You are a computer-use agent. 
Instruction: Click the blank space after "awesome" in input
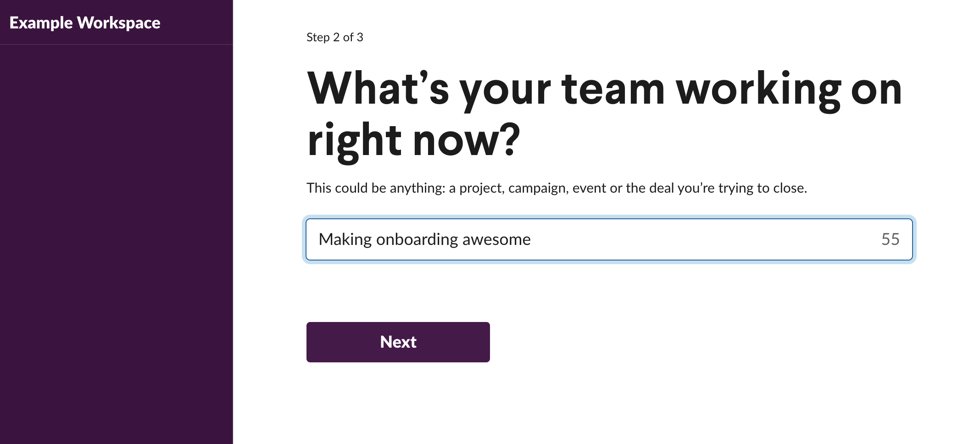click(688, 239)
